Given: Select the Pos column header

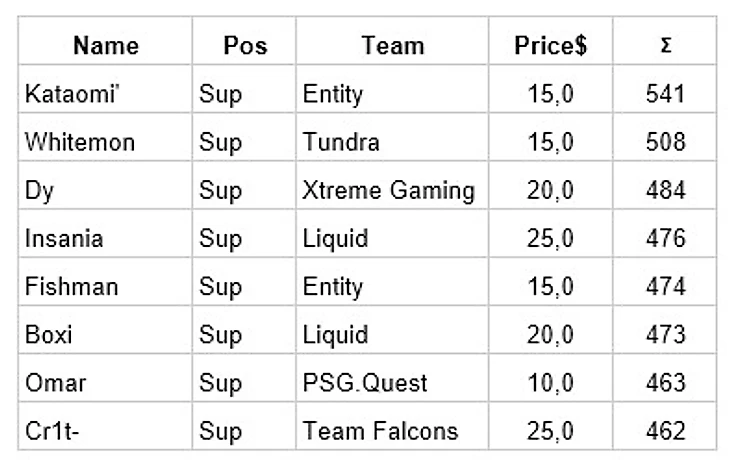Looking at the screenshot, I should click(x=244, y=45).
